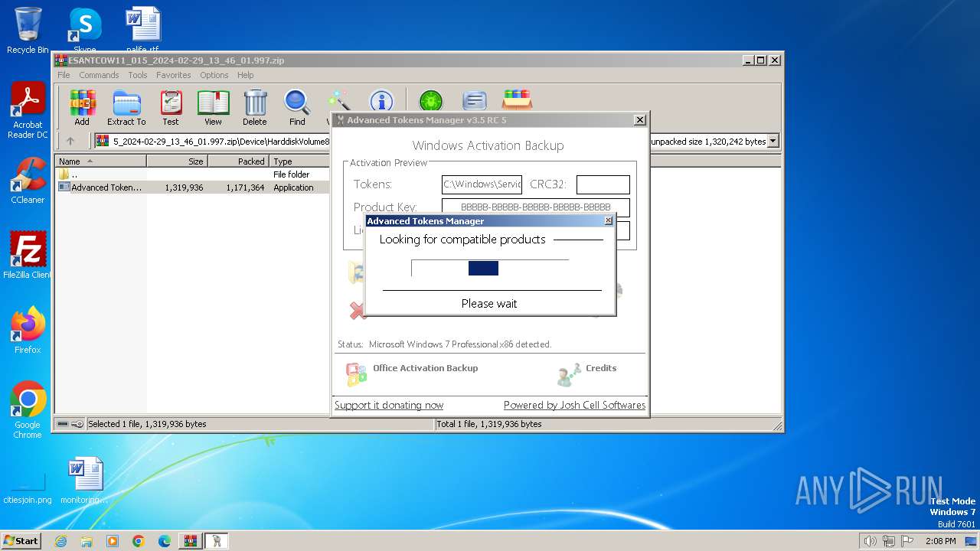Open Office Activation Backup icon
Screen dimensions: 980x551
pos(356,374)
